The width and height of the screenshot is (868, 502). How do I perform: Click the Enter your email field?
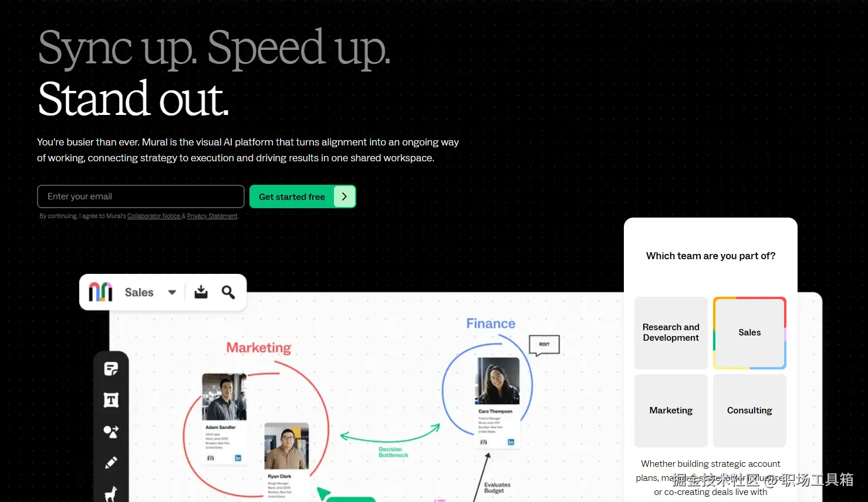141,196
